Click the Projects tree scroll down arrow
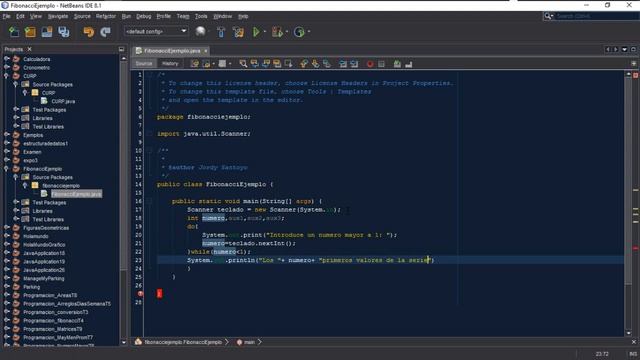The height and width of the screenshot is (360, 640). (124, 342)
